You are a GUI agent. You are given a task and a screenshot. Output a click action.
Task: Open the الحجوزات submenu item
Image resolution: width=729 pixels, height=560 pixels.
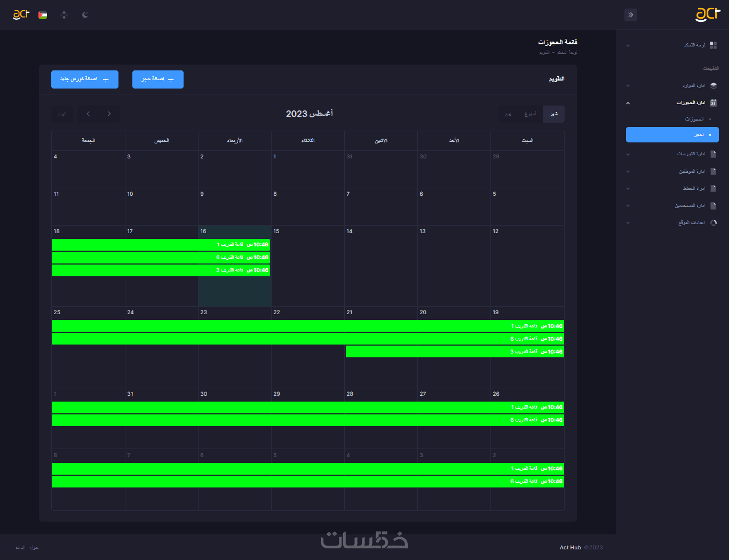(672, 119)
